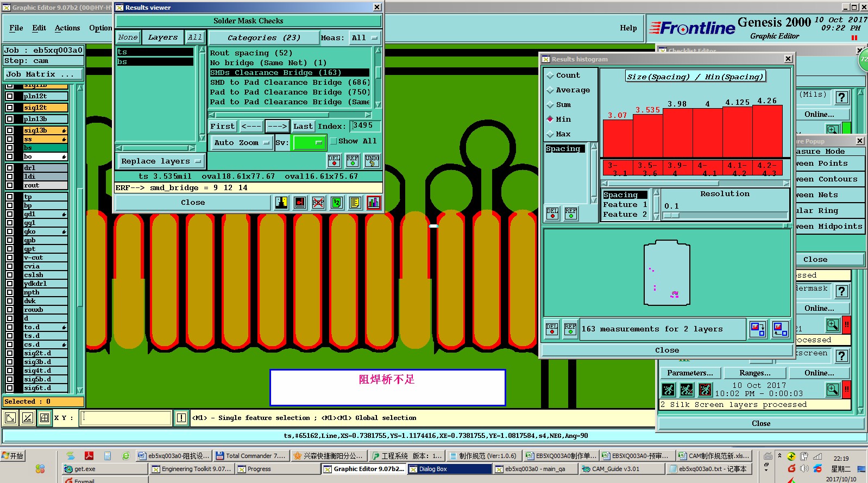Open the Help menu
The height and width of the screenshot is (483, 868).
tap(628, 28)
